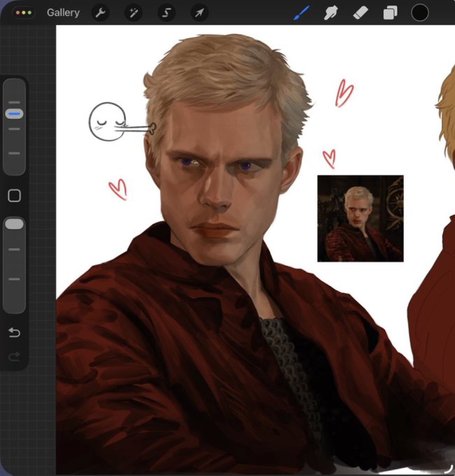The height and width of the screenshot is (476, 455).
Task: Select the Selection S tool
Action: [x=167, y=13]
